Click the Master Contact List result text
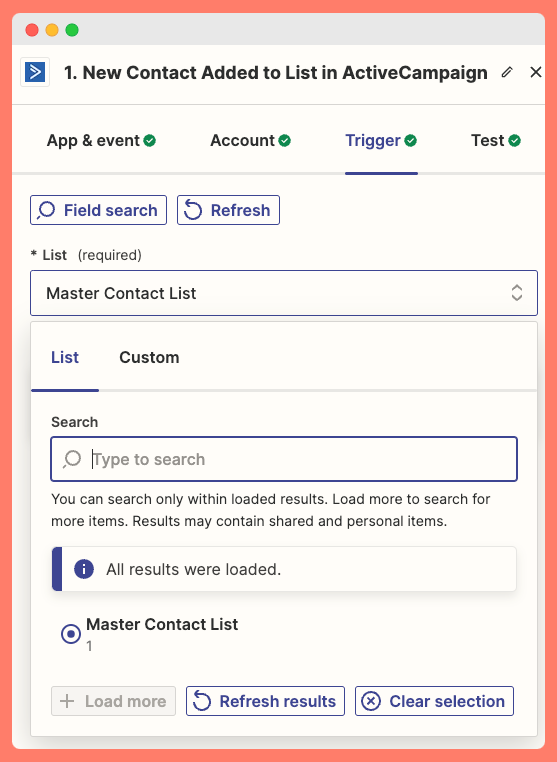Screen dimensions: 557x762 click(162, 624)
